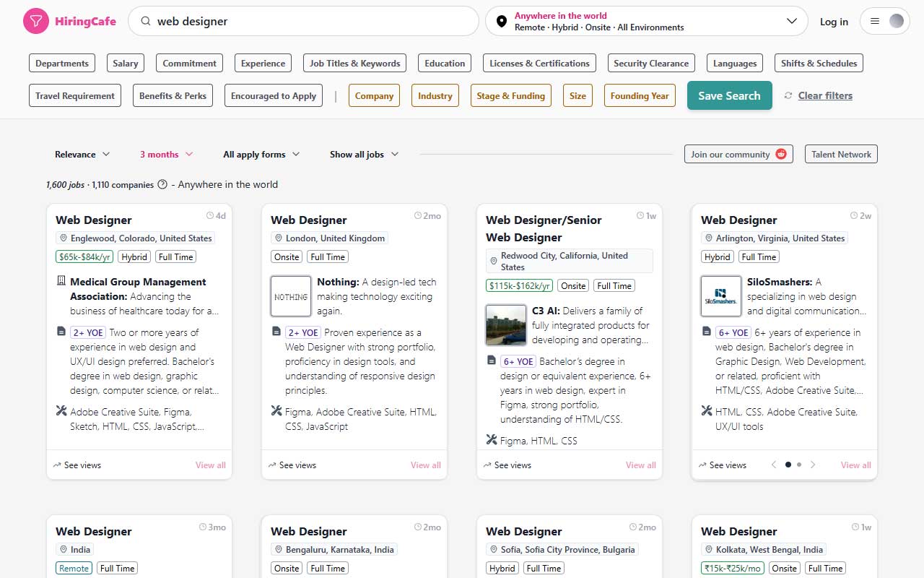
Task: Click the clock icon on the 1w Redwood City card
Action: point(640,215)
